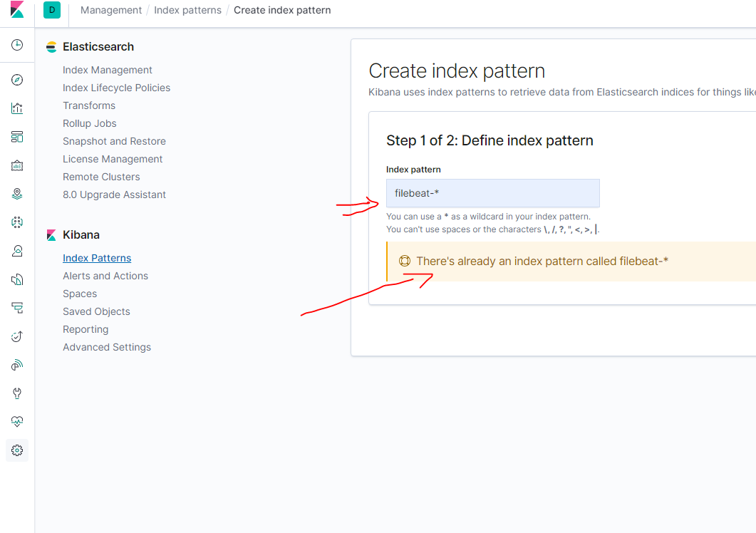Click the Kibana logo in top-left corner

pos(17,10)
